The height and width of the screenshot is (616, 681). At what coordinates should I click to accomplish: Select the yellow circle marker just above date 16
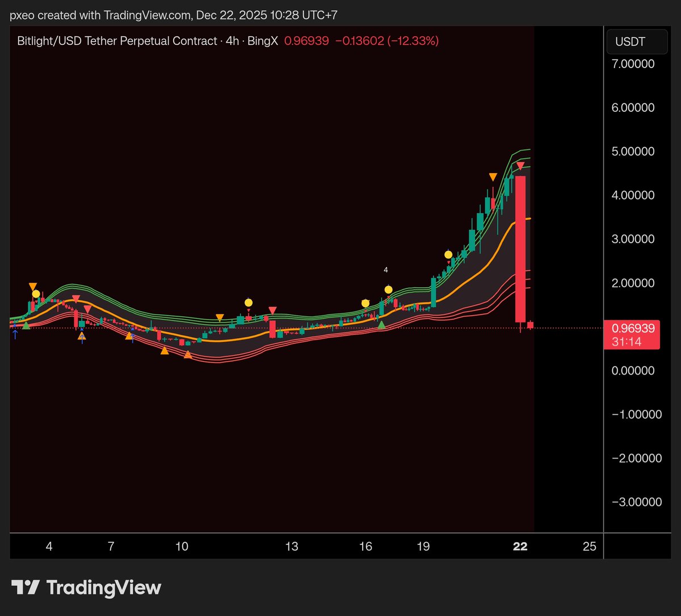[x=365, y=304]
